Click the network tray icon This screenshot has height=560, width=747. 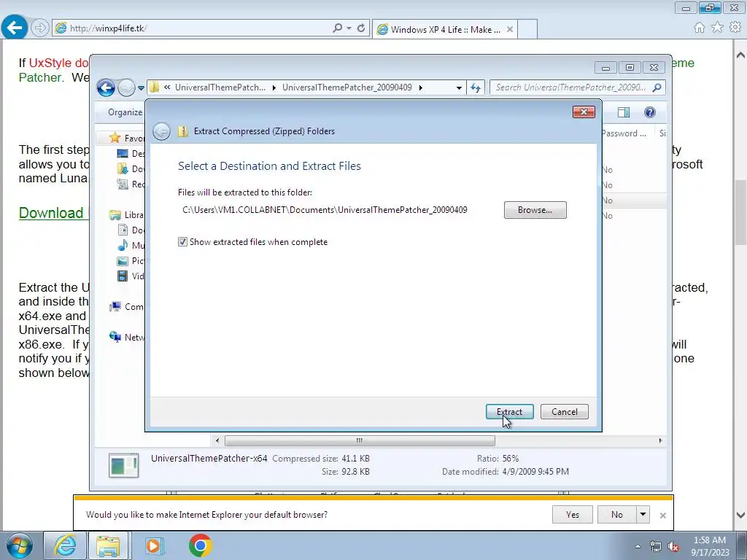coord(656,546)
